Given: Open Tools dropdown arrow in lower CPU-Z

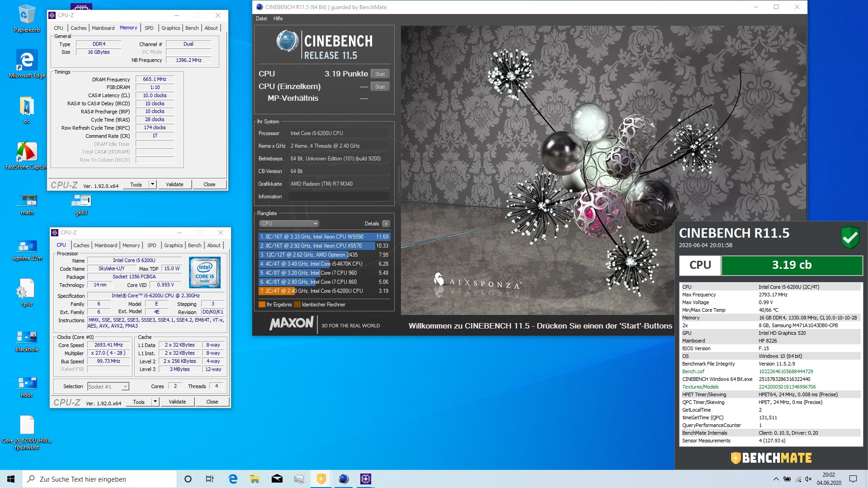Looking at the screenshot, I should (155, 402).
